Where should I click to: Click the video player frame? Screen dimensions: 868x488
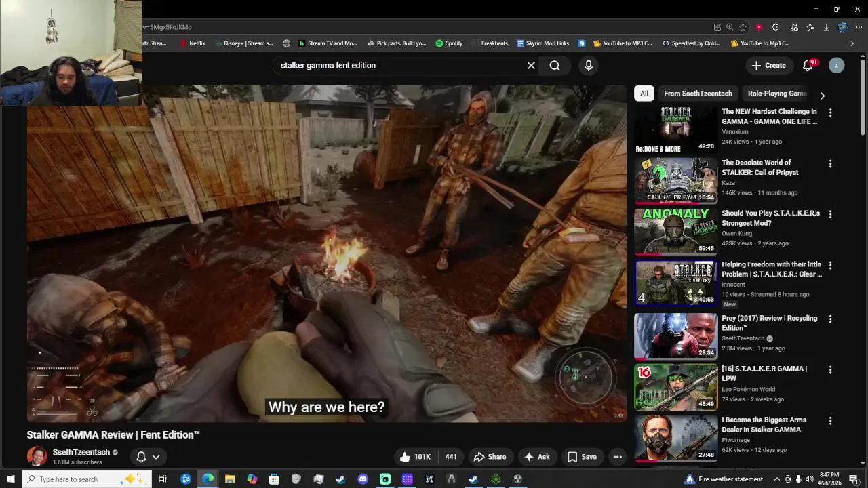(327, 254)
